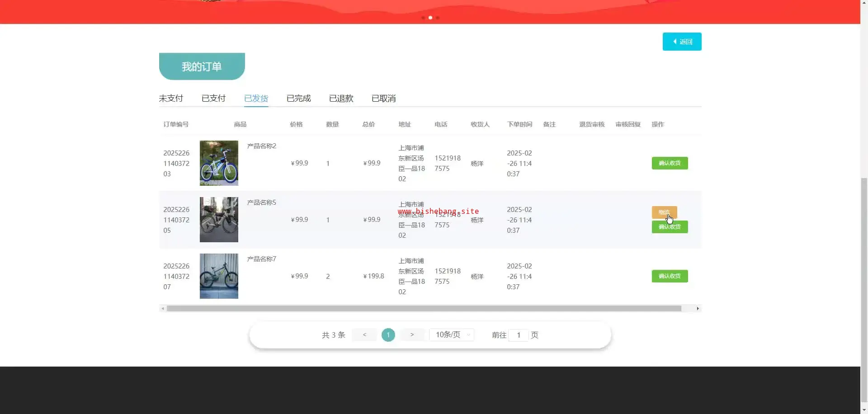The width and height of the screenshot is (868, 414).
Task: Select the 已发货 tab
Action: 256,99
